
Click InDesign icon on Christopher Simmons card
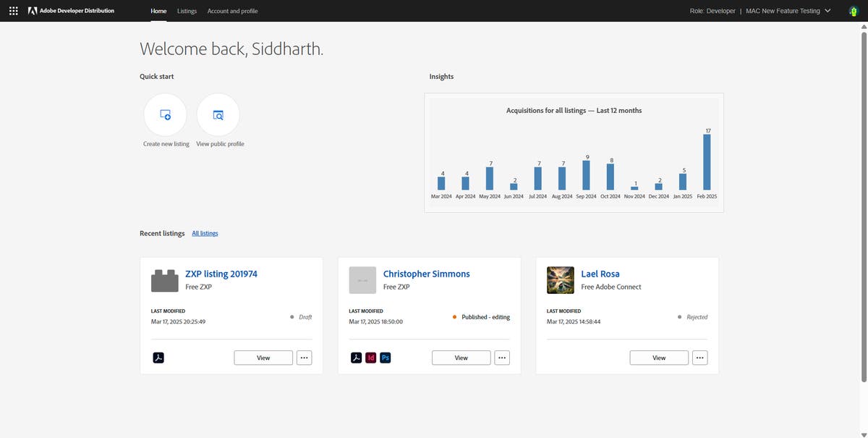(370, 358)
